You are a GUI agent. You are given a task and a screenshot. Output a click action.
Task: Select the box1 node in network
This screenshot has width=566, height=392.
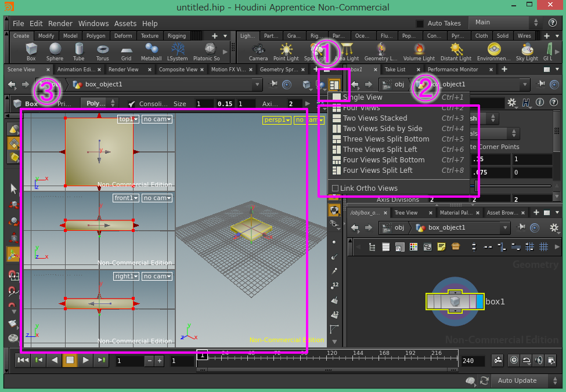(455, 302)
